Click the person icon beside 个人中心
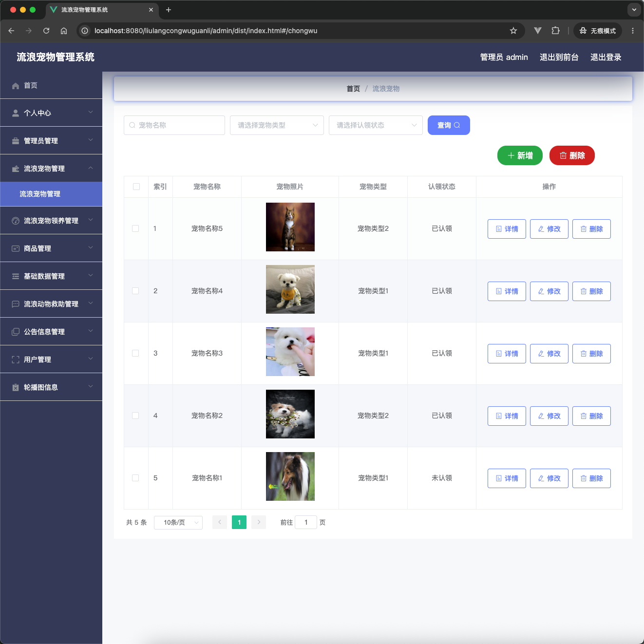The image size is (644, 644). click(16, 113)
